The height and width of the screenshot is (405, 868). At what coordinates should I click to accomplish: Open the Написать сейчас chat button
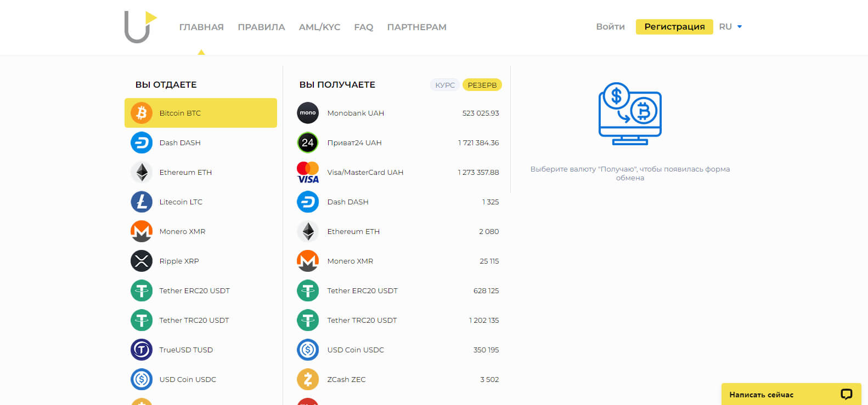791,394
